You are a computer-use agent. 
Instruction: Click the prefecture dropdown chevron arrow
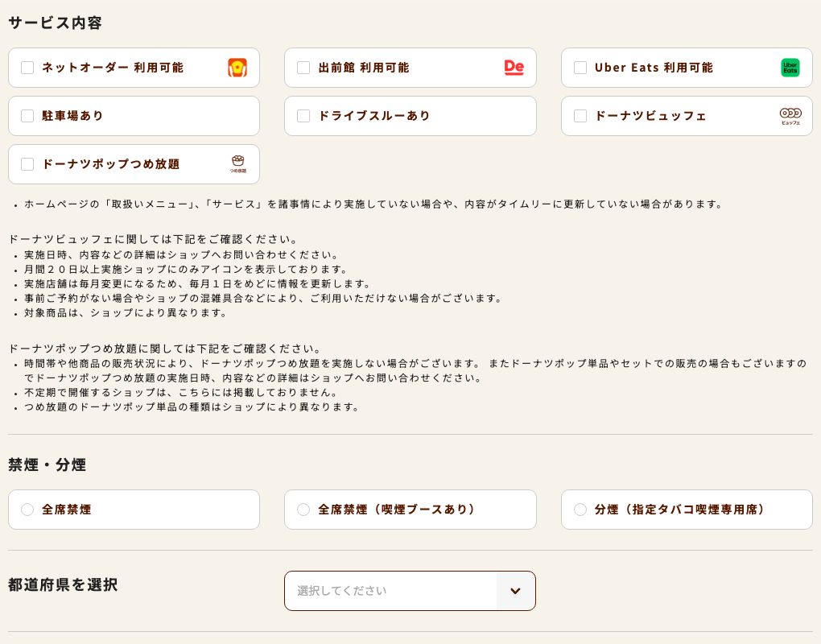click(x=516, y=591)
